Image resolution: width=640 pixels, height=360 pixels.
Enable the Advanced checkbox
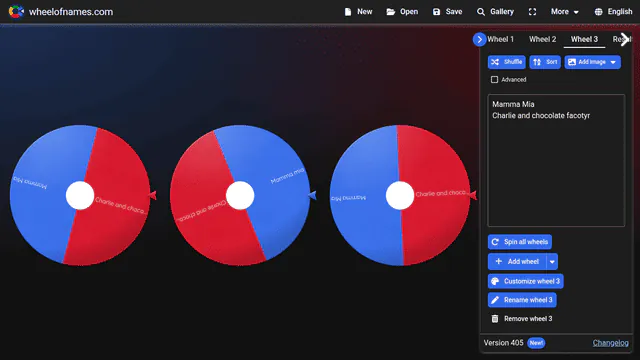[494, 79]
